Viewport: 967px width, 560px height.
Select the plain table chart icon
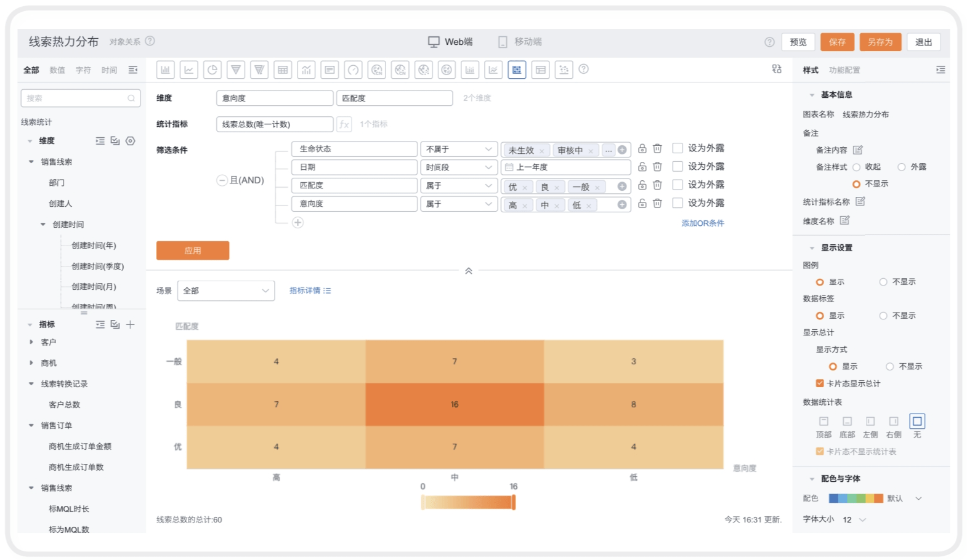(283, 70)
